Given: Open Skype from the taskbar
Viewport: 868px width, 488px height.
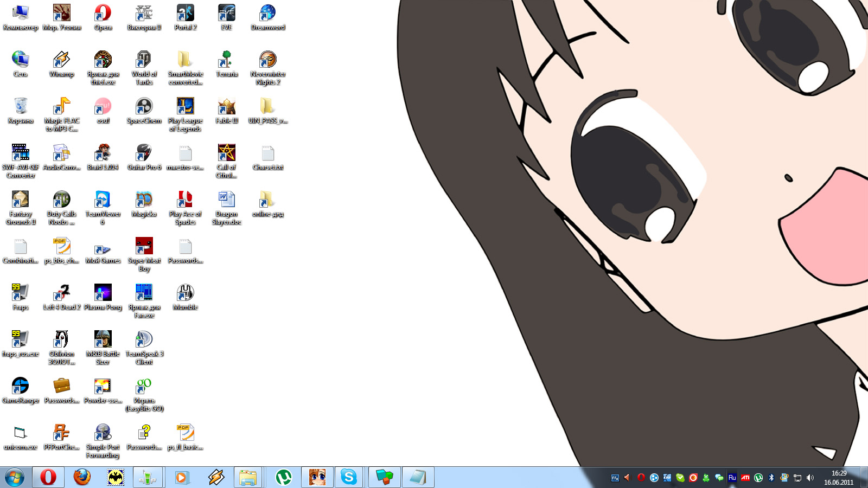Looking at the screenshot, I should (348, 477).
